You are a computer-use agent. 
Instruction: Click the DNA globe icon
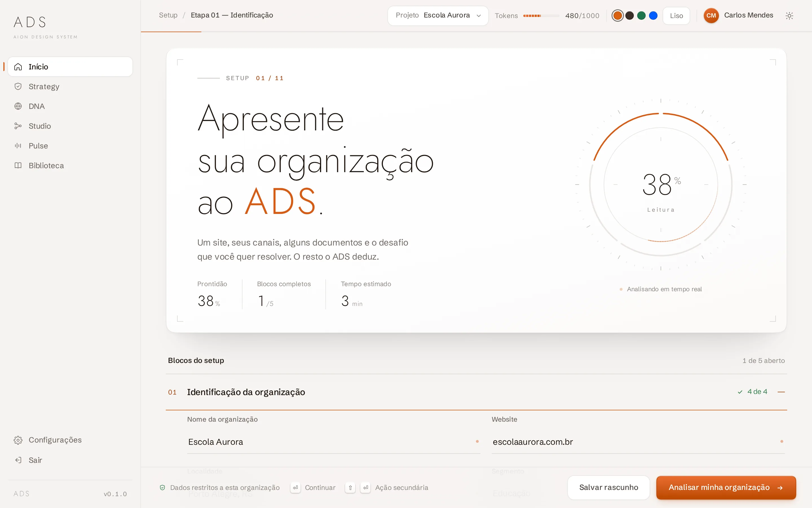tap(18, 106)
